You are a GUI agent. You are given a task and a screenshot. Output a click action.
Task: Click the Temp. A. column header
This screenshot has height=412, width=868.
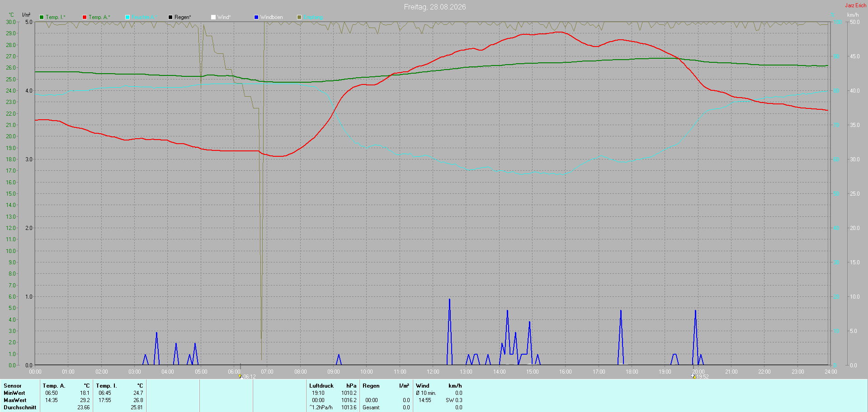[x=54, y=386]
